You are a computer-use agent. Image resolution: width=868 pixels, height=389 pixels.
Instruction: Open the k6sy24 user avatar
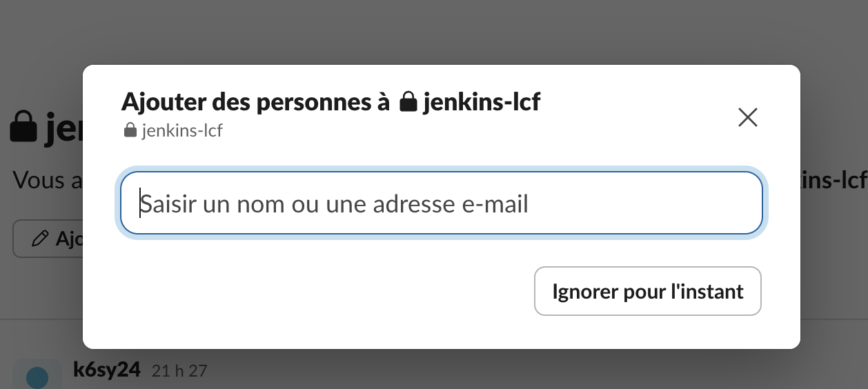(x=37, y=376)
